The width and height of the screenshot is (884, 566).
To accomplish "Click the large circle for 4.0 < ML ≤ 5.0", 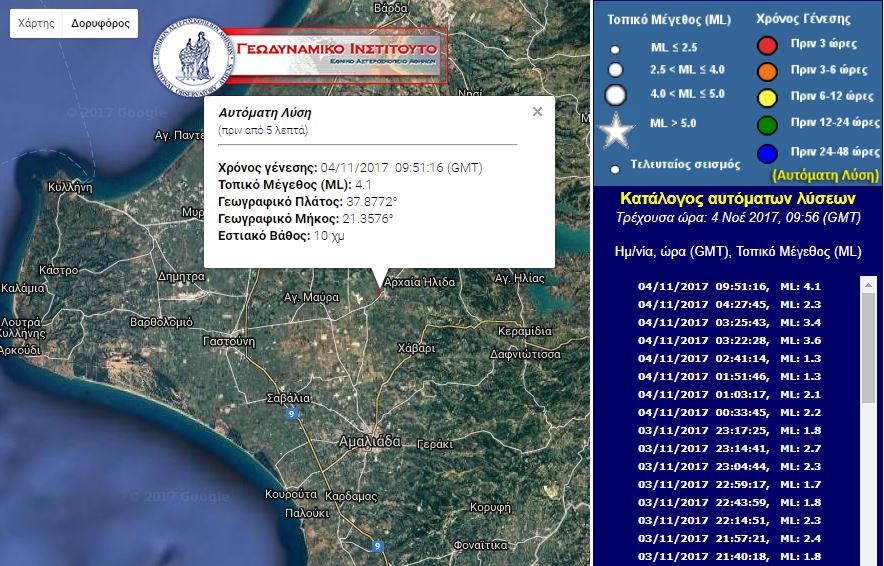I will [x=616, y=95].
